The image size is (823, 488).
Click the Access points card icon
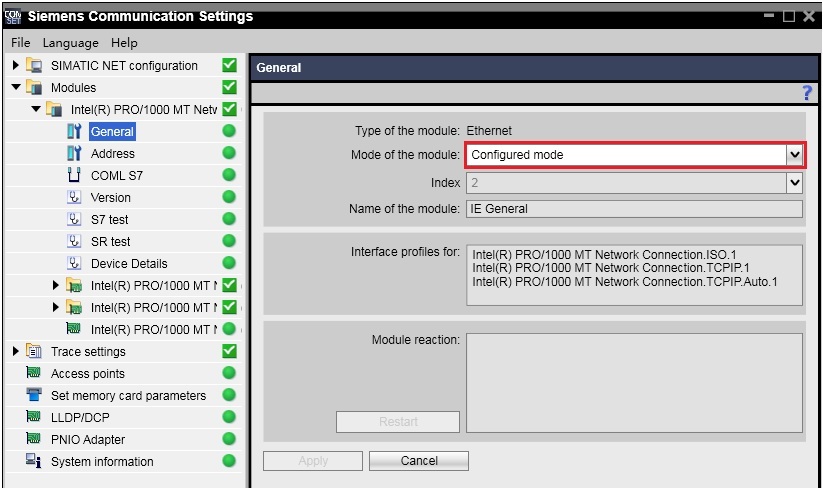tap(33, 373)
